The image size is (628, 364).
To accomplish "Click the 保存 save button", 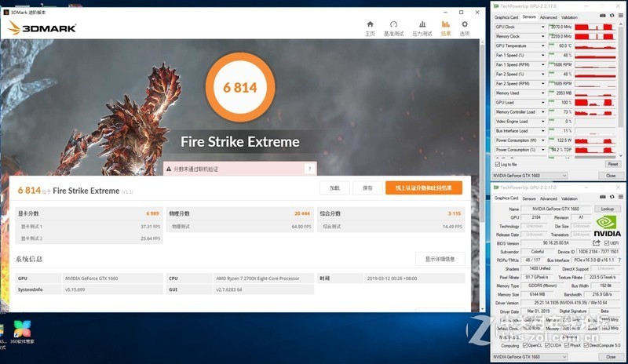I will tap(367, 187).
